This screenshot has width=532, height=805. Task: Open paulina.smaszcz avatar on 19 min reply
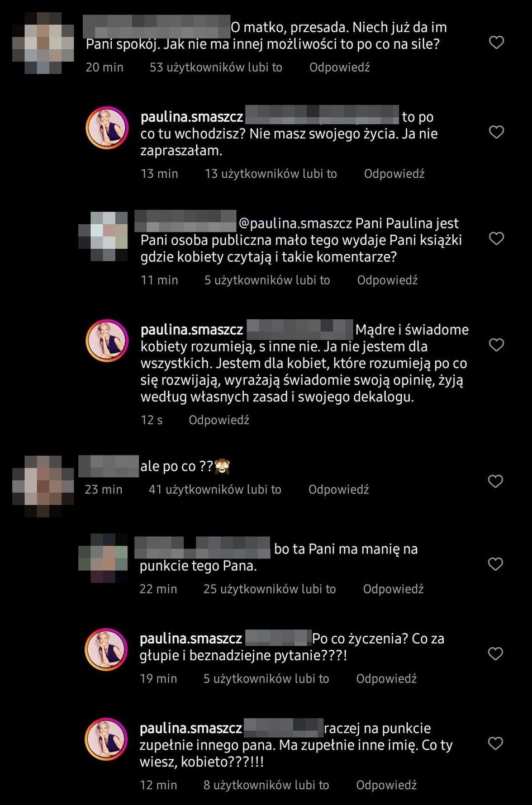(106, 649)
